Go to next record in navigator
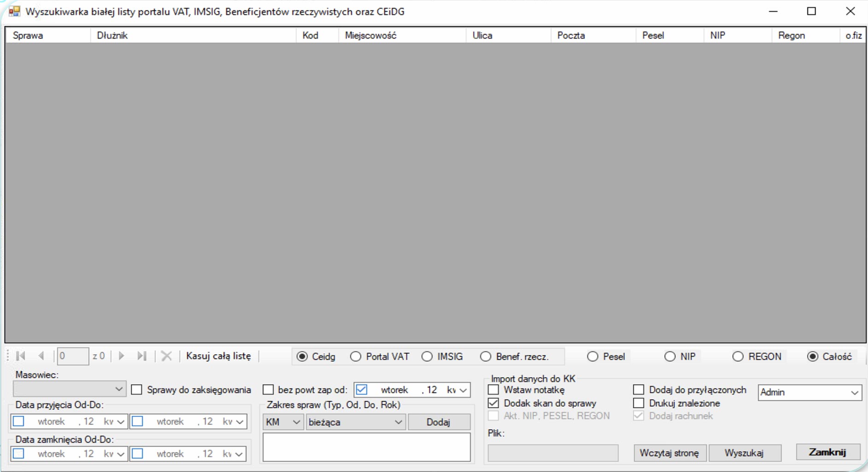 click(122, 356)
